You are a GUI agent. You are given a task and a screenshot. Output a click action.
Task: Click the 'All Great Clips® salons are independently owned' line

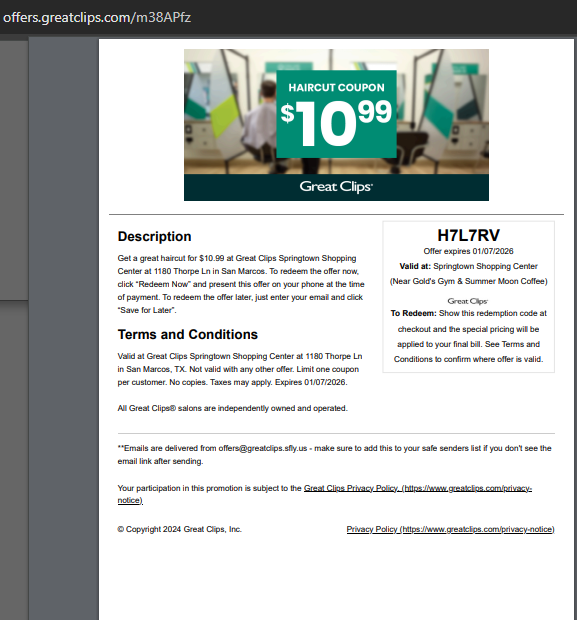tap(233, 408)
